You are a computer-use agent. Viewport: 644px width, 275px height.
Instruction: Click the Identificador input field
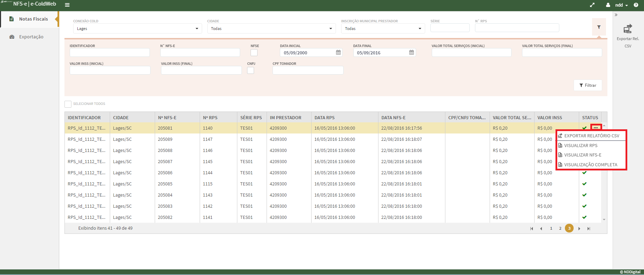109,53
